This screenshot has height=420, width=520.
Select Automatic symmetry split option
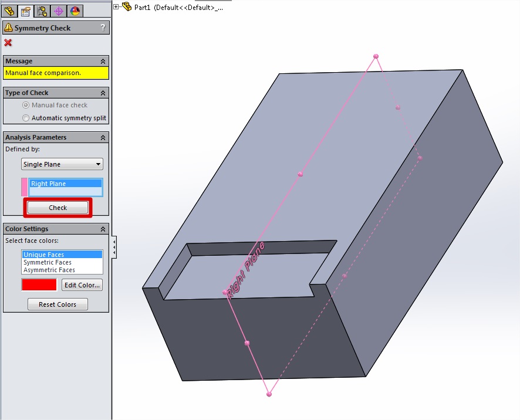(x=26, y=118)
